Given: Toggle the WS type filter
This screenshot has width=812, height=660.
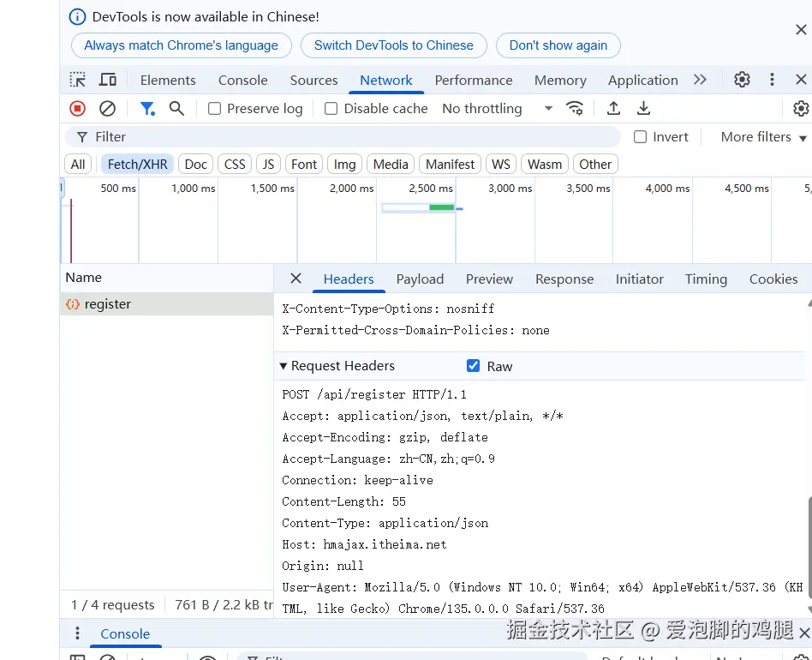Looking at the screenshot, I should click(501, 165).
